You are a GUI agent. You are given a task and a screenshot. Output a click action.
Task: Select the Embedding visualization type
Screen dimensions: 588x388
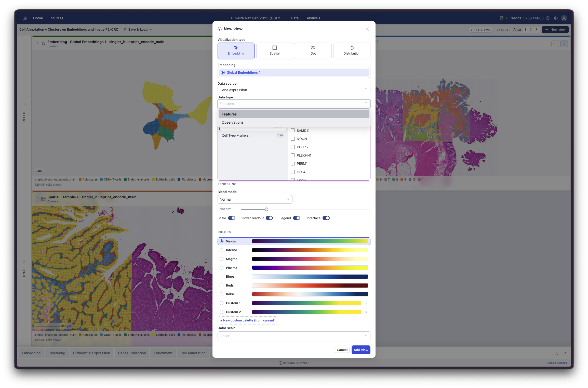236,51
